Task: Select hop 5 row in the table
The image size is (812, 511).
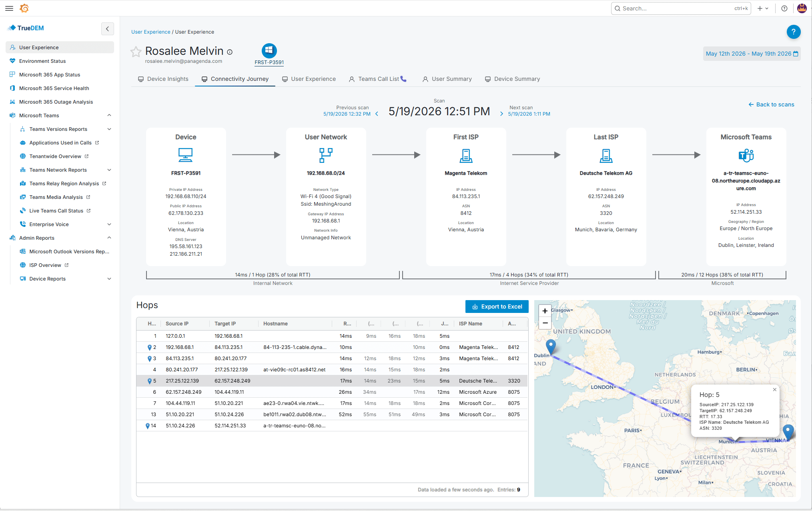Action: point(332,381)
